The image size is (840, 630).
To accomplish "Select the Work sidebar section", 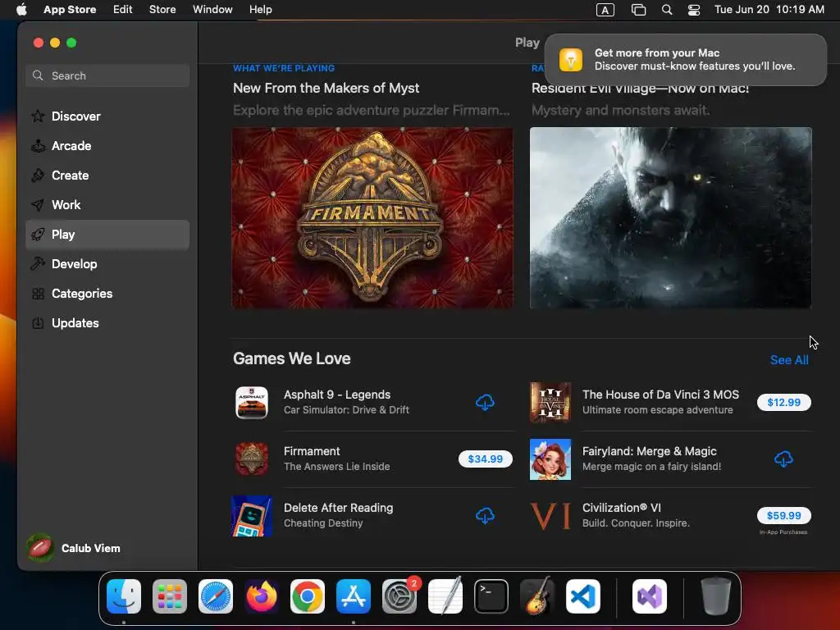I will (x=107, y=204).
